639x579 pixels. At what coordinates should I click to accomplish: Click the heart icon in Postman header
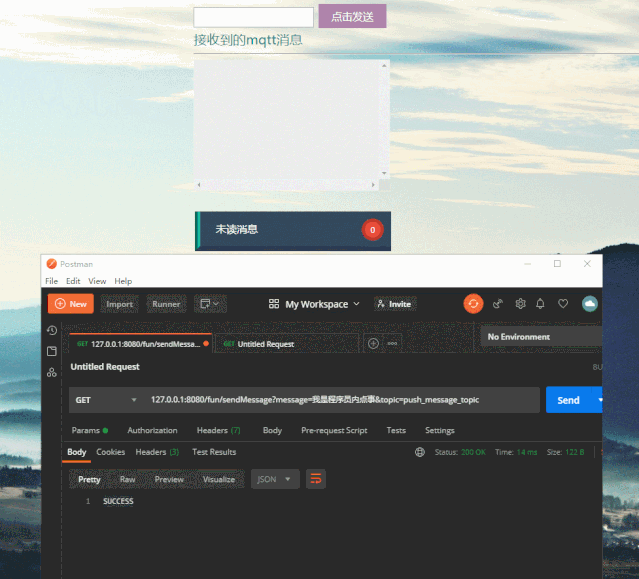563,304
